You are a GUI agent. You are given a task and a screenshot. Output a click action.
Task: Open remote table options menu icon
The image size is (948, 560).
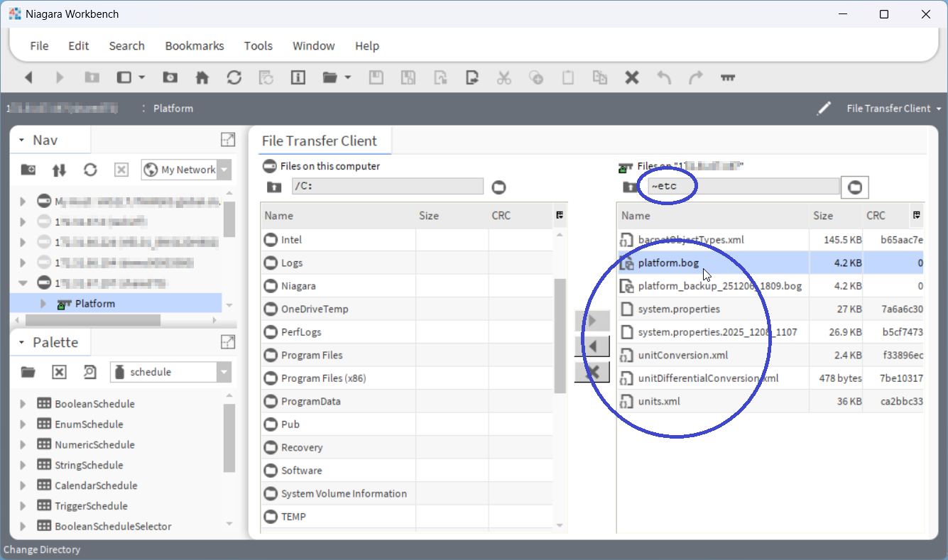(x=917, y=215)
